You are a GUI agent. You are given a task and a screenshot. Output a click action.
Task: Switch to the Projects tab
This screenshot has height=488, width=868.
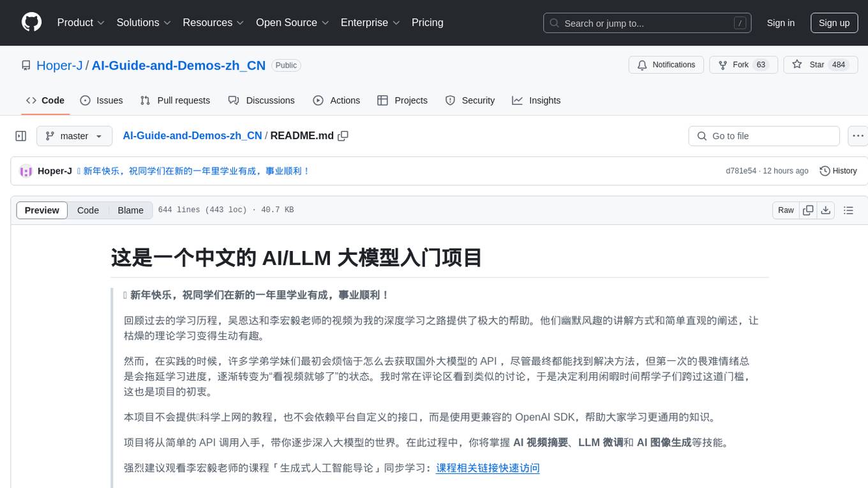point(402,100)
